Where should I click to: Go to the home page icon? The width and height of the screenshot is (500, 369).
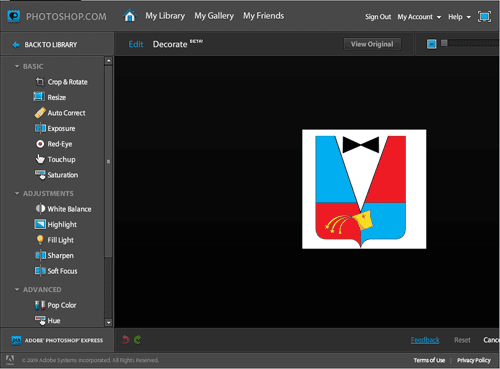pos(130,16)
